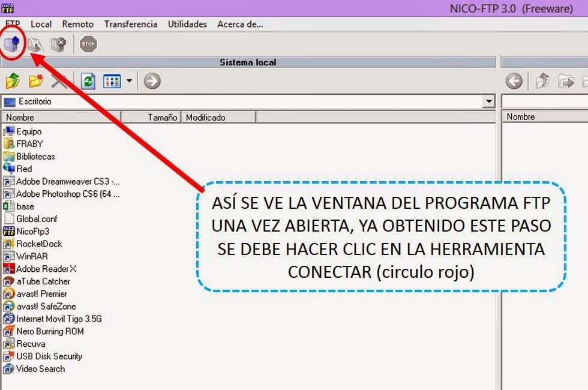Create a new folder in local system

click(35, 81)
